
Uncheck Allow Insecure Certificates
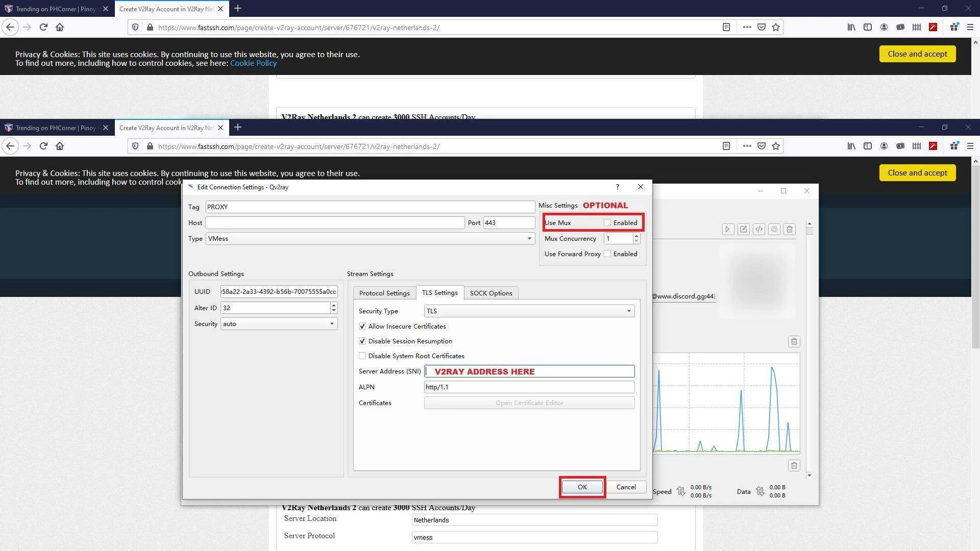(x=362, y=327)
